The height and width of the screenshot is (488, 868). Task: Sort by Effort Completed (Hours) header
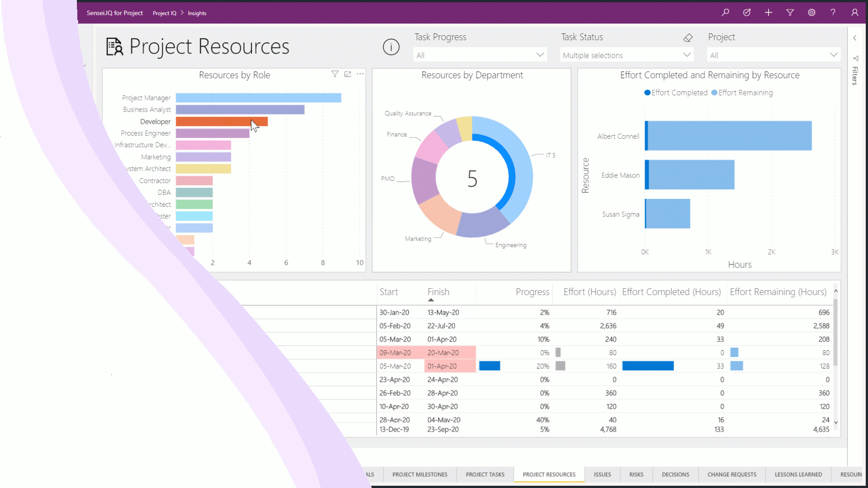click(x=671, y=292)
